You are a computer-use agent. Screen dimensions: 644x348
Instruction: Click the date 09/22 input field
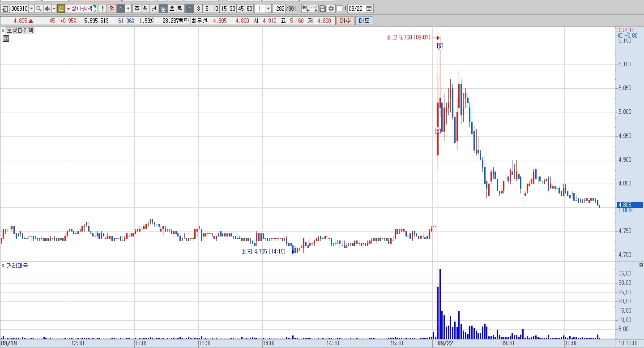[x=356, y=9]
